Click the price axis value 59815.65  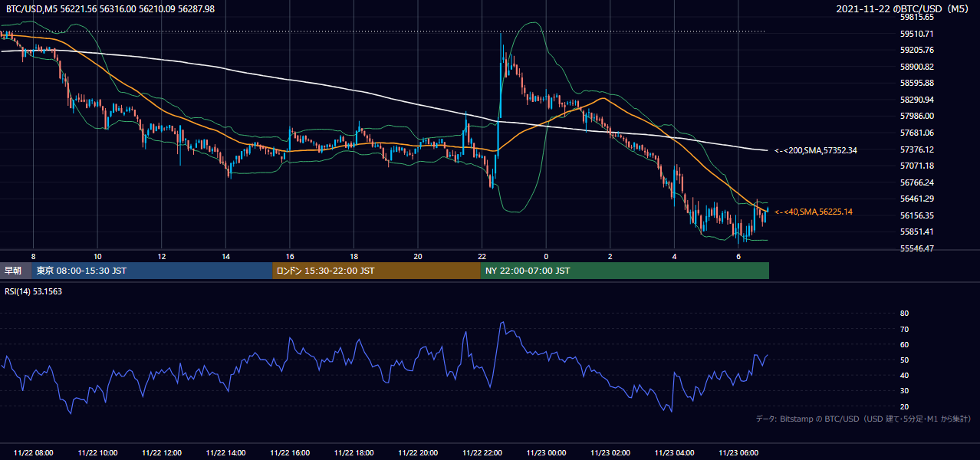[x=918, y=17]
